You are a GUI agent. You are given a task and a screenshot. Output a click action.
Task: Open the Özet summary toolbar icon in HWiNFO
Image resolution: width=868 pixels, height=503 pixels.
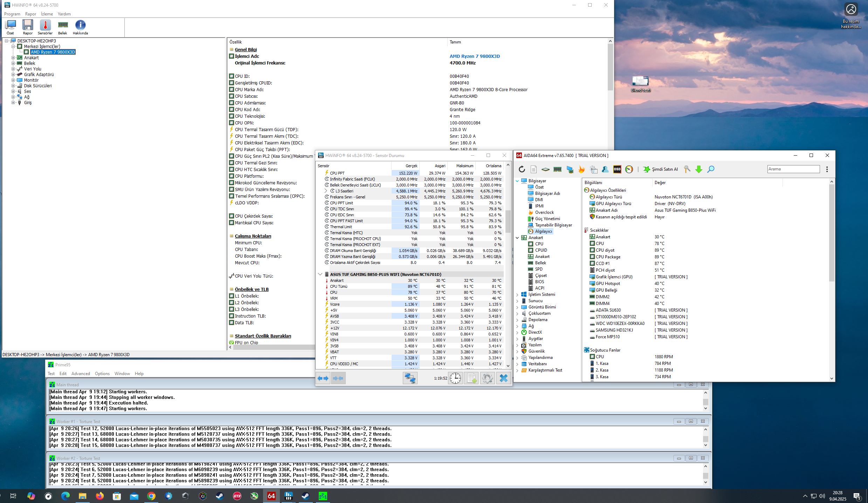click(10, 27)
